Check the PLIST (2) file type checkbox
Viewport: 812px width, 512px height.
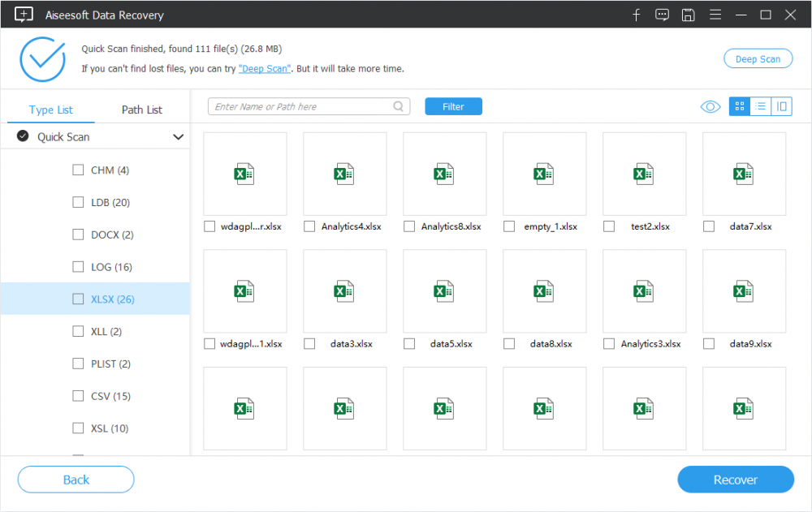tap(78, 364)
